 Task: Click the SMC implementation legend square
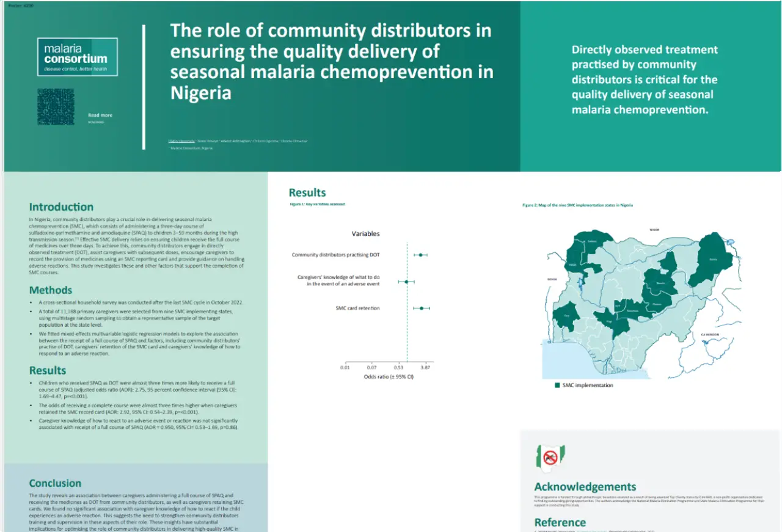557,385
